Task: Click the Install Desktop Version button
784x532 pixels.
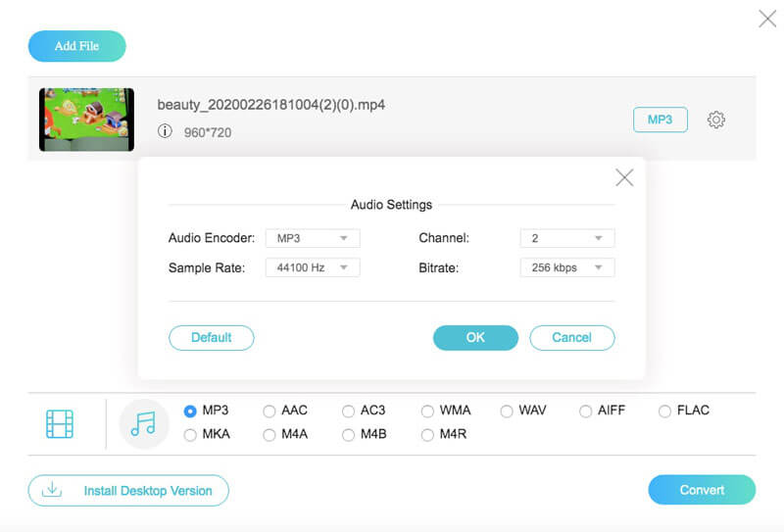Action: (x=128, y=491)
